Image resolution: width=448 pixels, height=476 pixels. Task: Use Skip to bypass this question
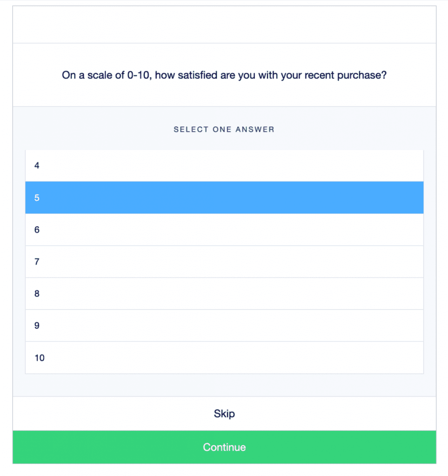[224, 413]
